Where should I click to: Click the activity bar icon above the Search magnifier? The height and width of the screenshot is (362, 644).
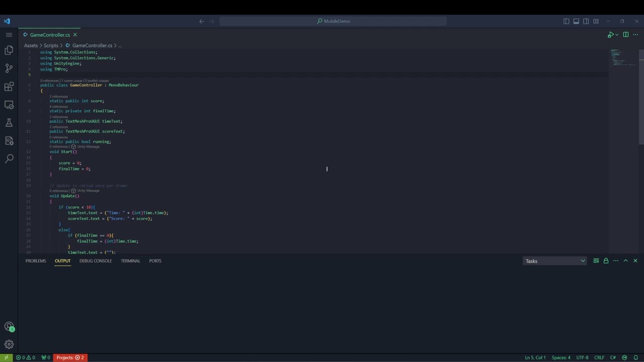9,141
